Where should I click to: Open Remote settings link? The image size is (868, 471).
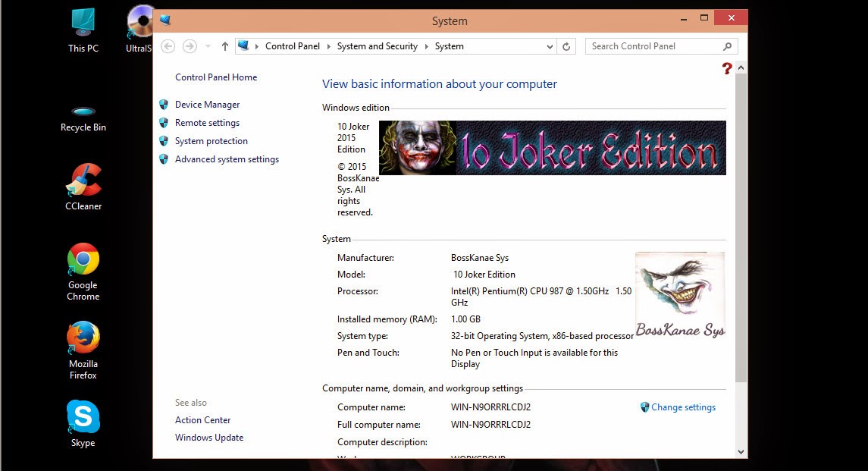pyautogui.click(x=207, y=122)
